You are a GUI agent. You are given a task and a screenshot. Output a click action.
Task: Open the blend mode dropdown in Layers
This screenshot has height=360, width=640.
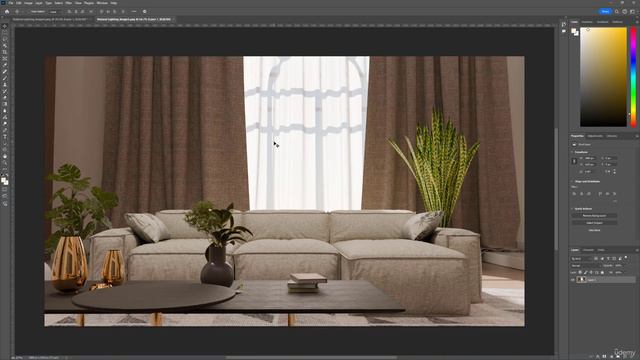[x=586, y=266]
